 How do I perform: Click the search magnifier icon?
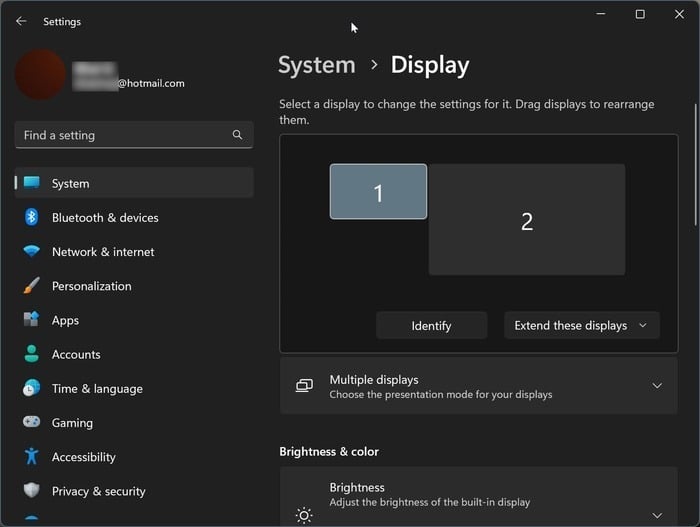pyautogui.click(x=238, y=134)
